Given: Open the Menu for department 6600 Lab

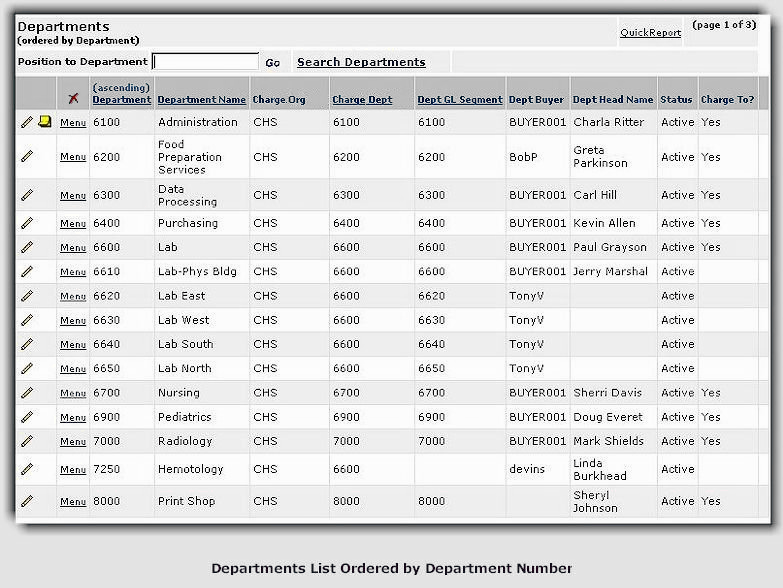Looking at the screenshot, I should [x=73, y=248].
